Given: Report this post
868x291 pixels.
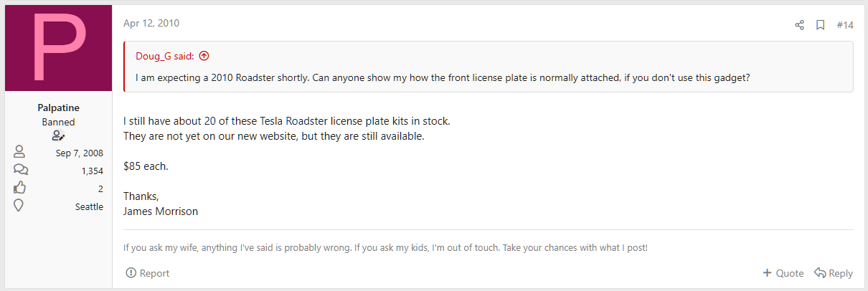Looking at the screenshot, I should click(148, 273).
